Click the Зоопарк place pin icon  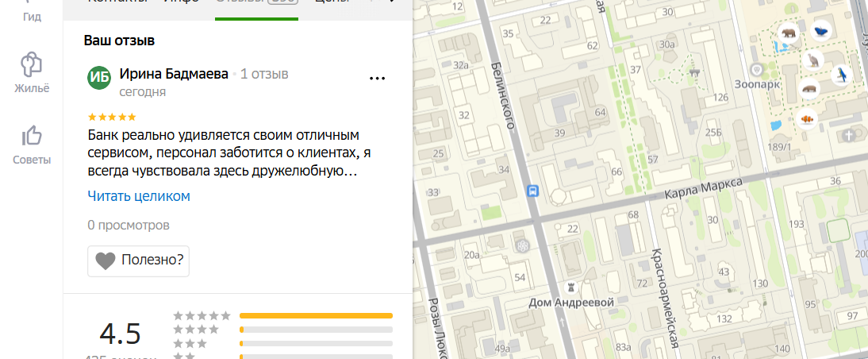point(756,70)
